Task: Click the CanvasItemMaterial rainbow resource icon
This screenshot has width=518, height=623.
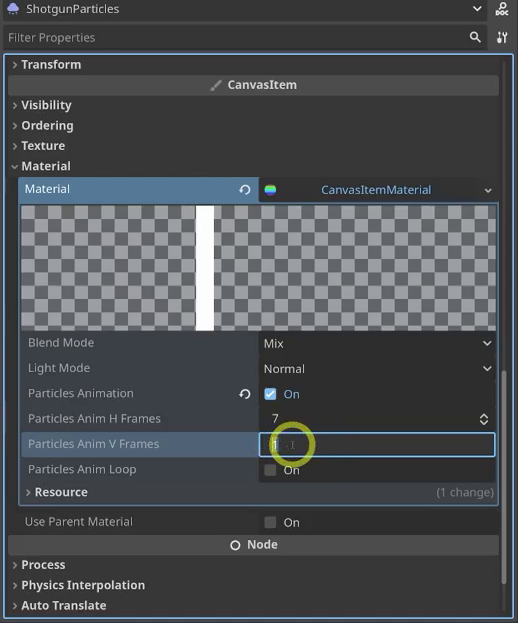Action: point(271,190)
